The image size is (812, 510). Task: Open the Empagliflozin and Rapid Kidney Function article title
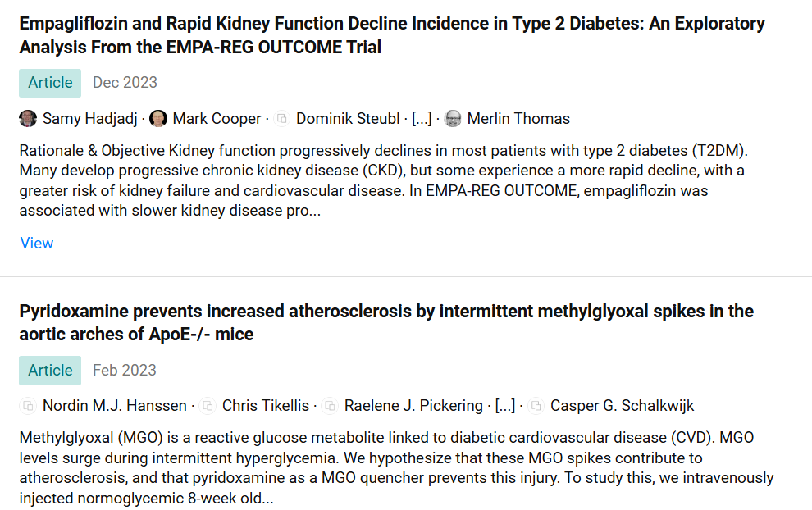392,35
